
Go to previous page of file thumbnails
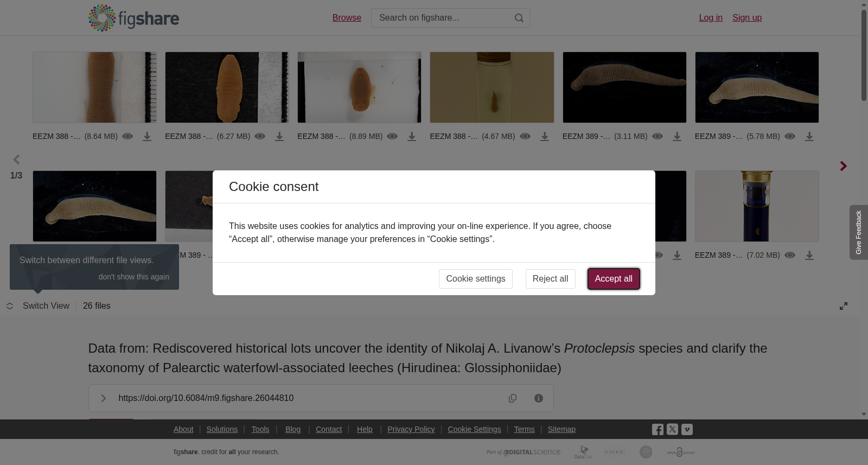(16, 160)
